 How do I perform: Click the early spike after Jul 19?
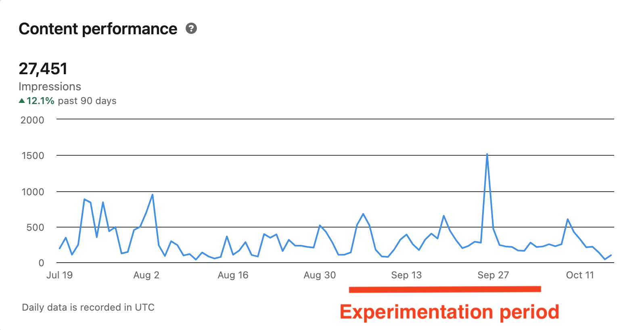click(x=84, y=199)
